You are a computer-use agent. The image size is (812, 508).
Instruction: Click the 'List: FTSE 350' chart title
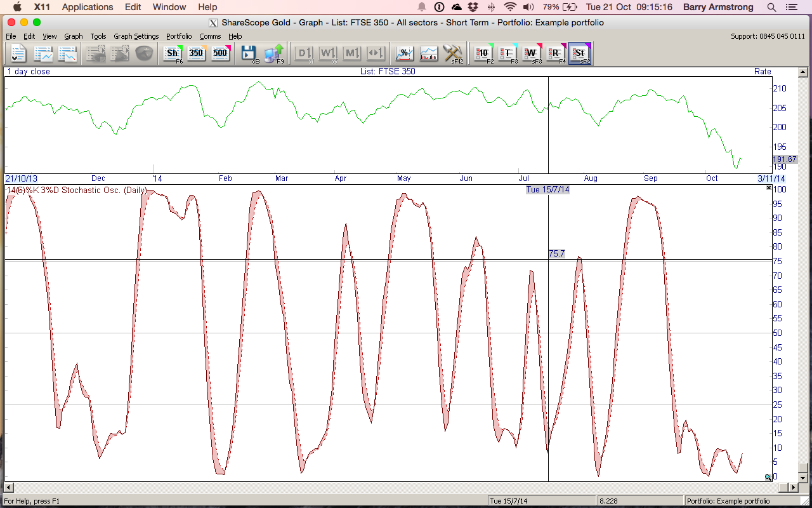387,72
